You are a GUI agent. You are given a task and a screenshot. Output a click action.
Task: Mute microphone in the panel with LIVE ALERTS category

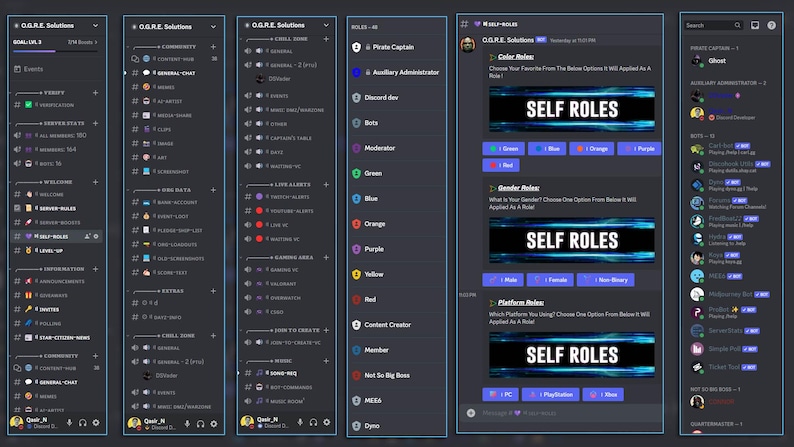(300, 422)
